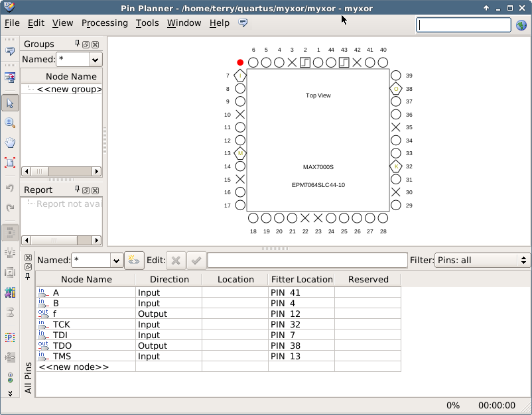Close the All Pins panel
This screenshot has height=415, width=532.
28,258
